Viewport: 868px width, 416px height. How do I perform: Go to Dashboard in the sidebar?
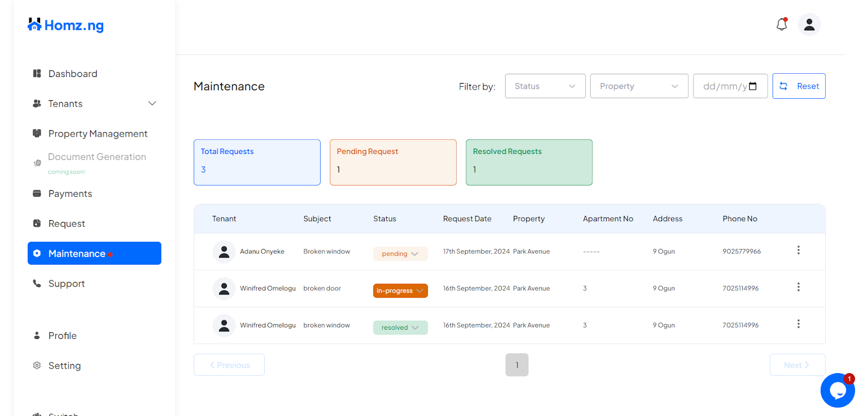pos(73,74)
